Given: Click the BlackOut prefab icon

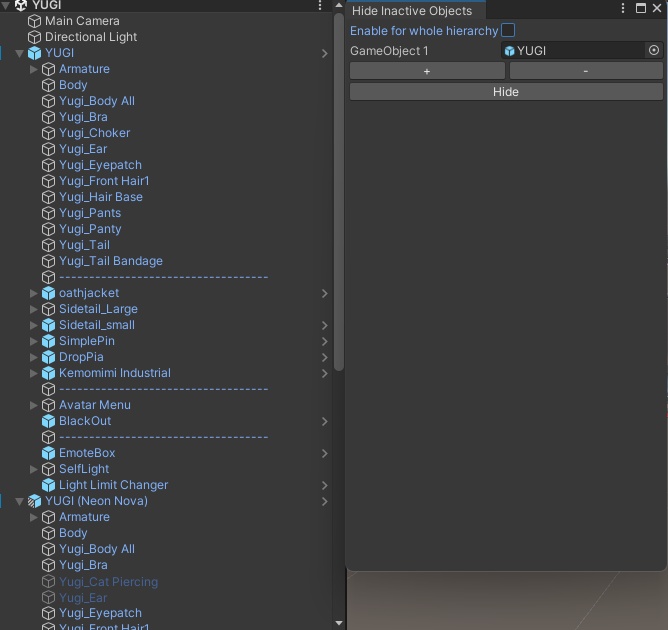Looking at the screenshot, I should pos(48,421).
